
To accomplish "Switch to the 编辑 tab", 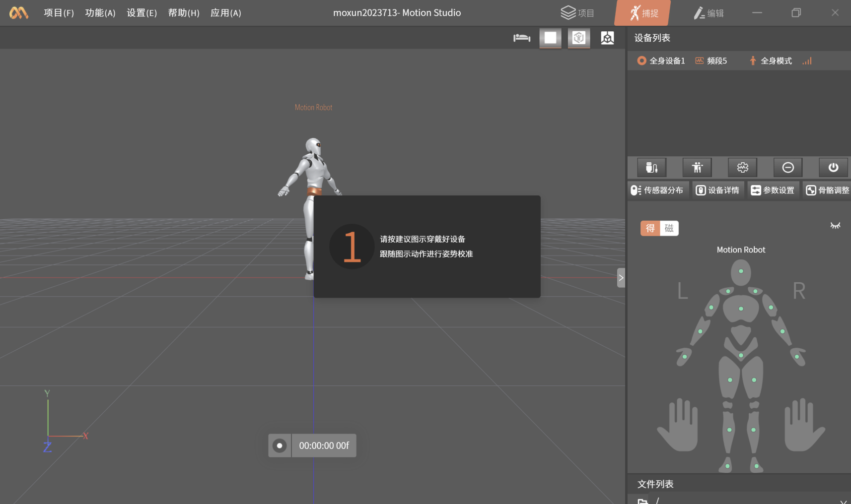I will click(x=709, y=13).
